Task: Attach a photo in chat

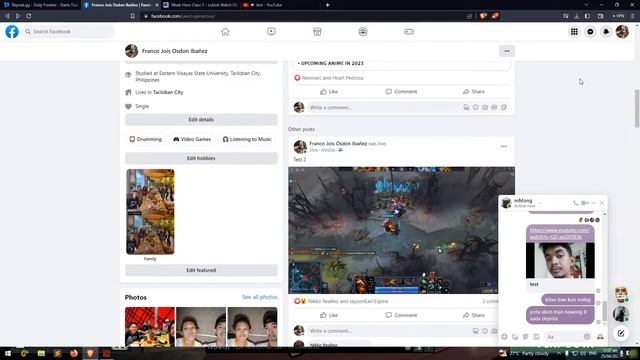Action: 515,337
